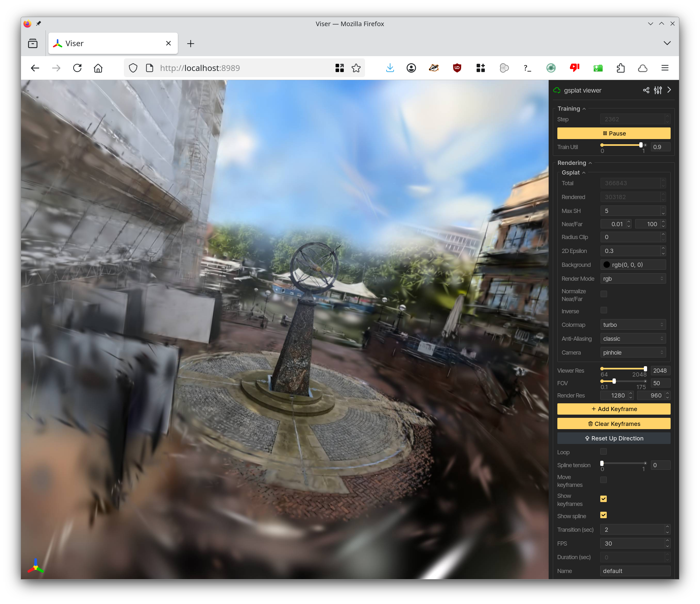Open the Background color swatch
The width and height of the screenshot is (700, 604).
pyautogui.click(x=607, y=265)
